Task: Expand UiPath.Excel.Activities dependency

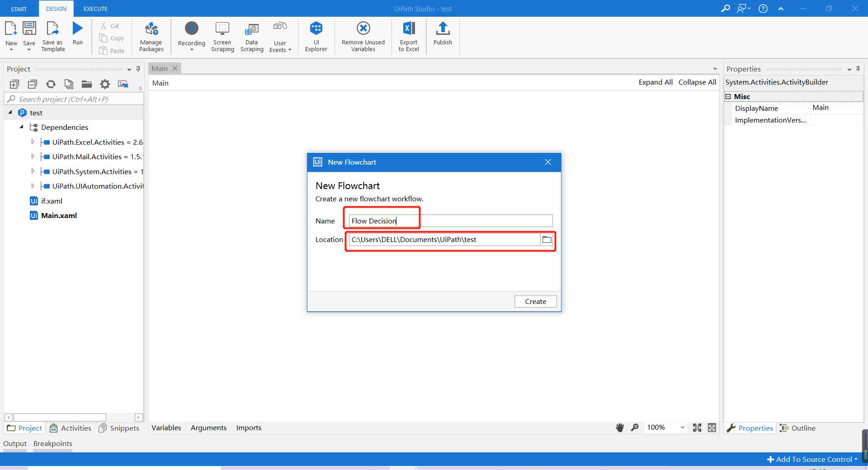Action: [33, 142]
